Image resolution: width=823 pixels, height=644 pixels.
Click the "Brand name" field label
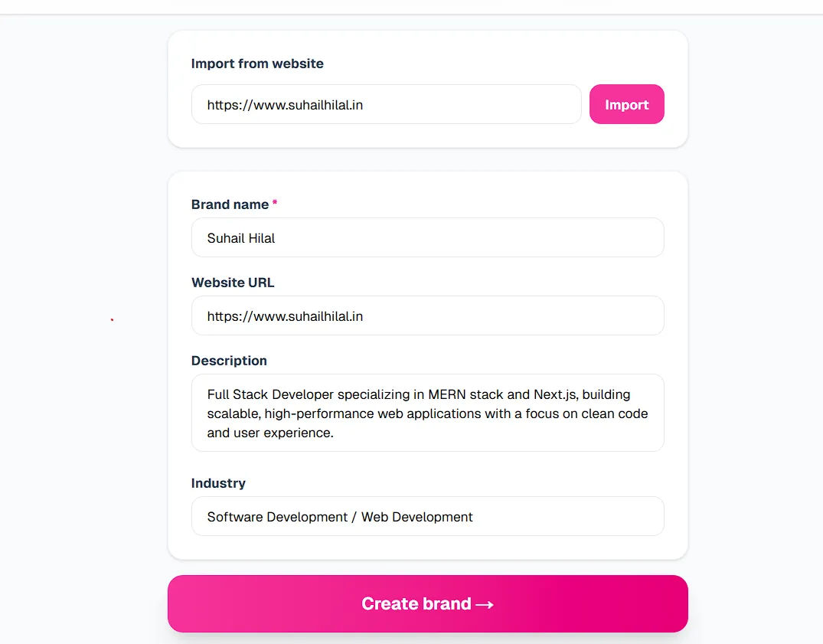point(230,204)
